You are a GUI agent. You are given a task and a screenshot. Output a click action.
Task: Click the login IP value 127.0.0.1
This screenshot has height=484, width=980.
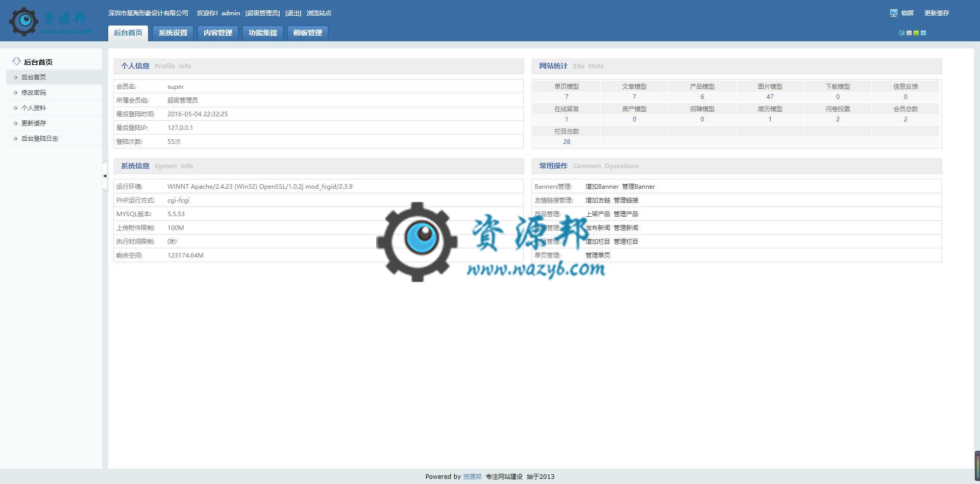point(180,128)
